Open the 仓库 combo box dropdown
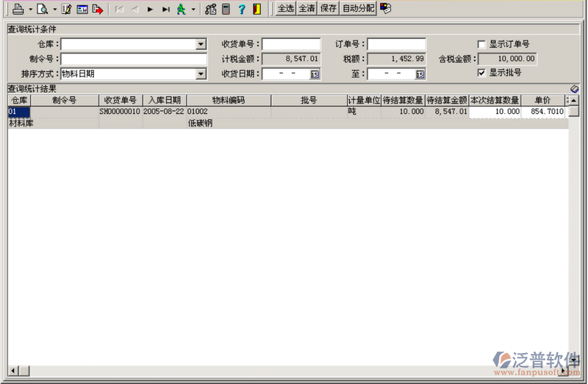Screen dimensions: 588x384 (201, 44)
